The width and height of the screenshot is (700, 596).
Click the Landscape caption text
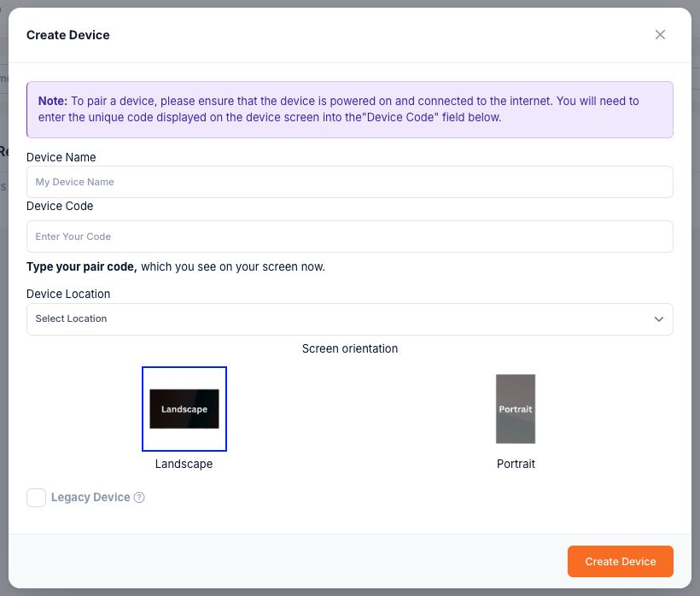pos(184,464)
